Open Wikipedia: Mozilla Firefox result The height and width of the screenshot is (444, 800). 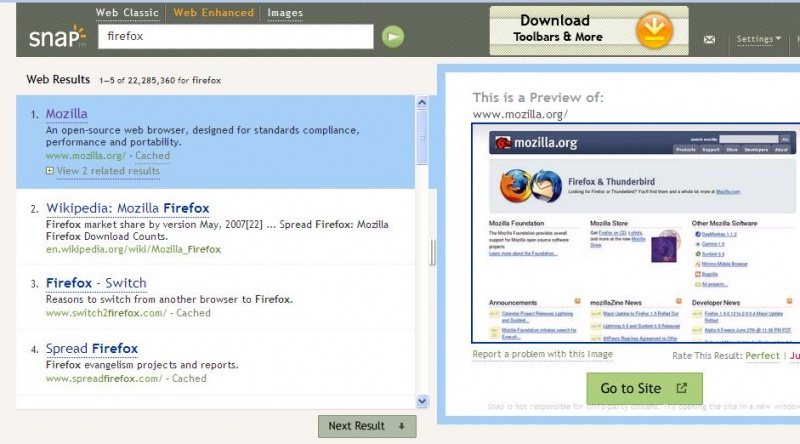tap(128, 208)
